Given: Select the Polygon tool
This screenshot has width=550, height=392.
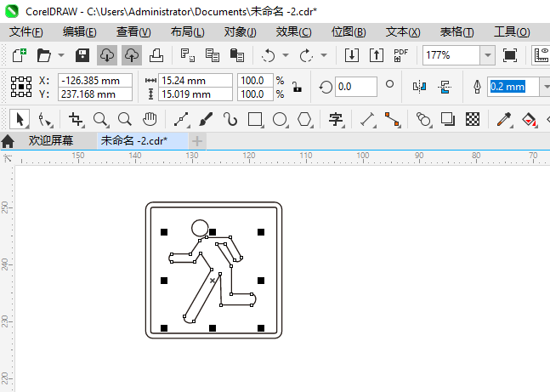Looking at the screenshot, I should coord(304,119).
